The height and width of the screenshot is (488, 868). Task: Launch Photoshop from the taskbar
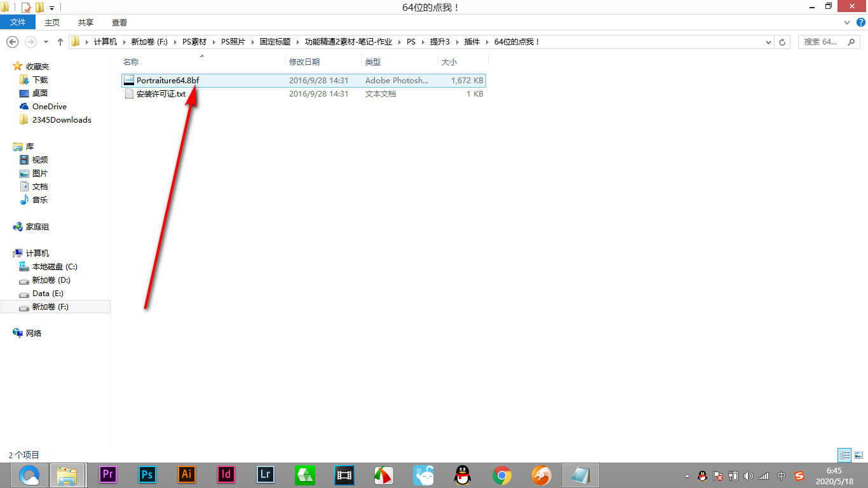pos(147,475)
